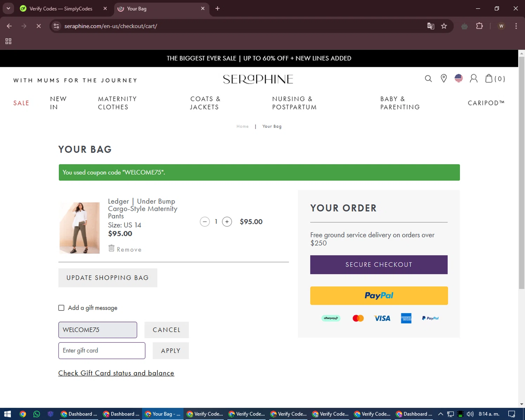Click the WELCOME75 coupon code field
The height and width of the screenshot is (420, 525).
[98, 330]
